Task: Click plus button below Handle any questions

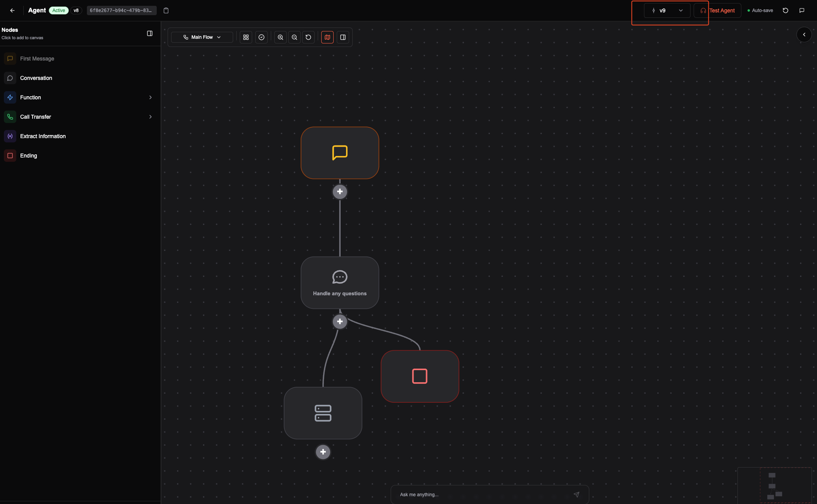Action: pos(340,322)
